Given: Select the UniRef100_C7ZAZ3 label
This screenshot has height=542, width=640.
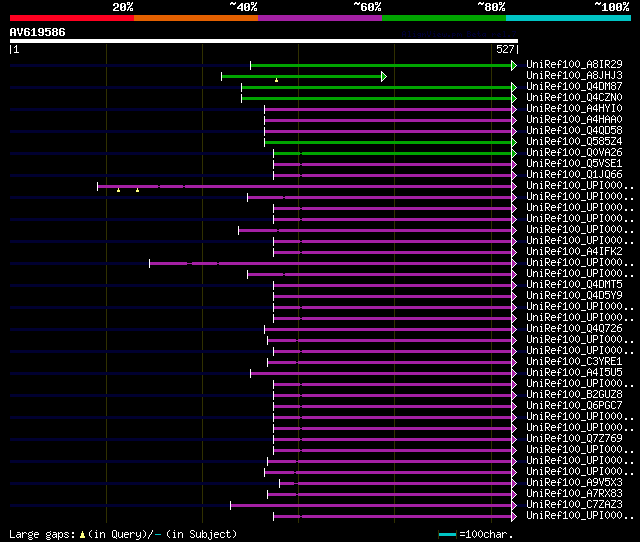Looking at the screenshot, I should [x=574, y=505].
